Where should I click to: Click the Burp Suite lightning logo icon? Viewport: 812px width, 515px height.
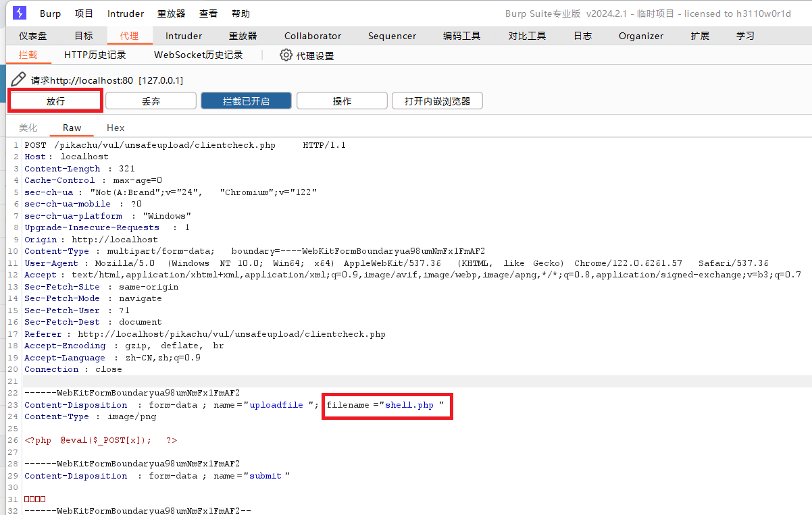click(20, 13)
